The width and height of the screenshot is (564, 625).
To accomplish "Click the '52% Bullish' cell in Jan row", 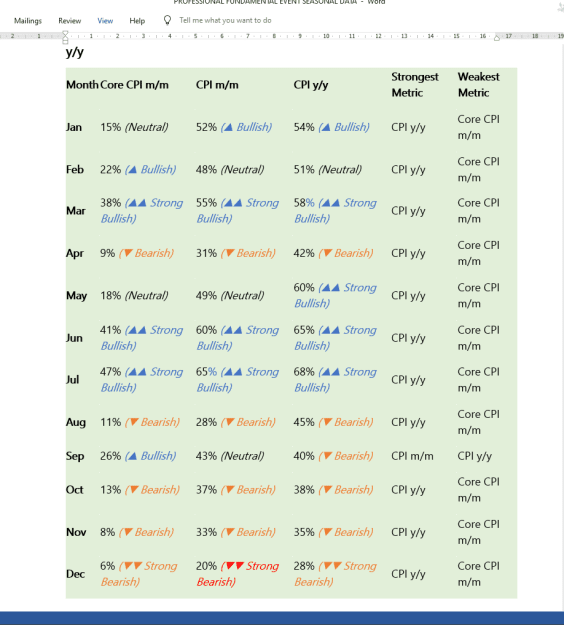I will [x=234, y=127].
